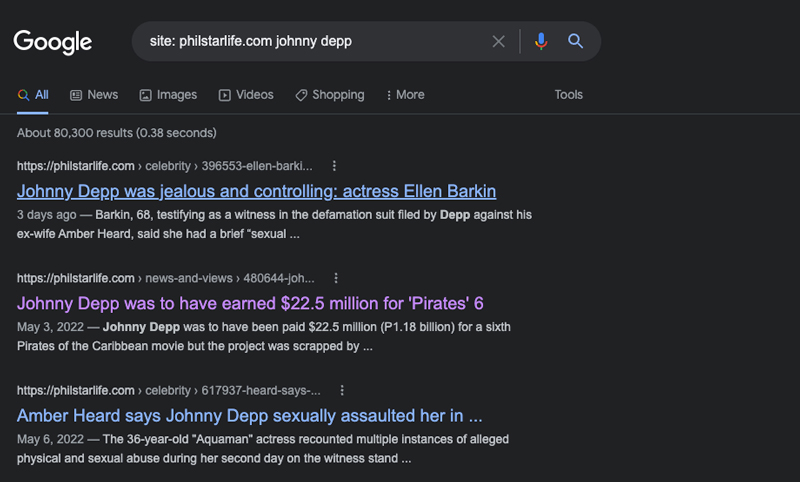Click the blue magnifier search button
Image resolution: width=800 pixels, height=482 pixels.
[575, 42]
